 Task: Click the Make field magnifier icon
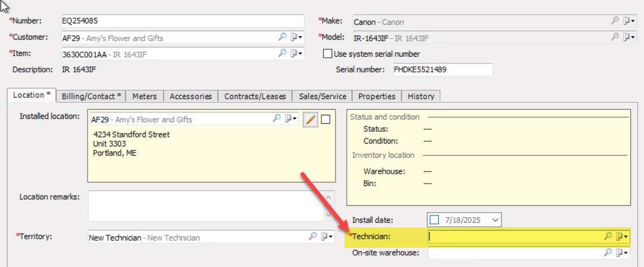tap(615, 21)
